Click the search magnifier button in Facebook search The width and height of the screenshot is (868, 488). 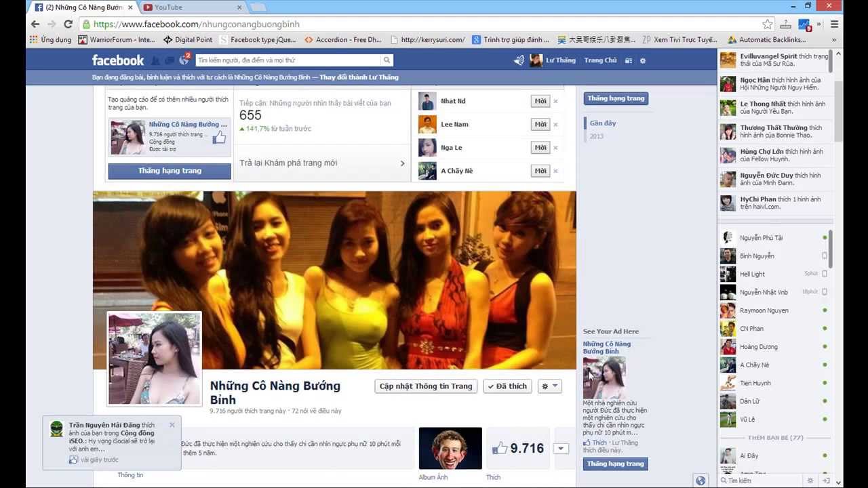tap(387, 60)
